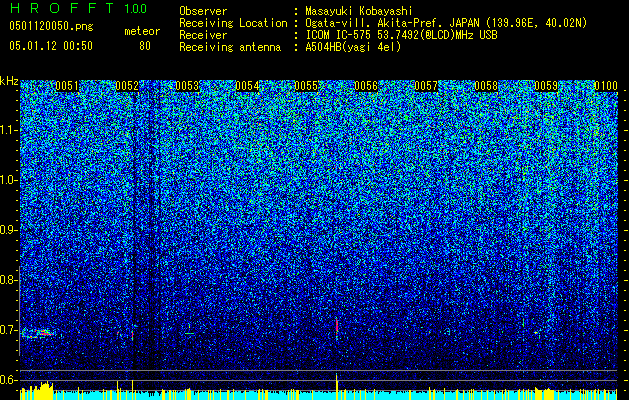Click observer name Masayuki Kobayashi

coord(358,11)
